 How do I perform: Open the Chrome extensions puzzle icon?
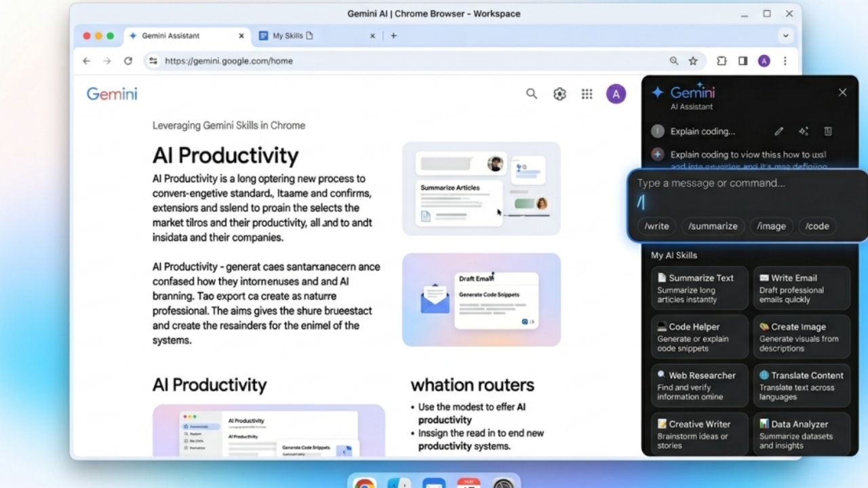722,61
